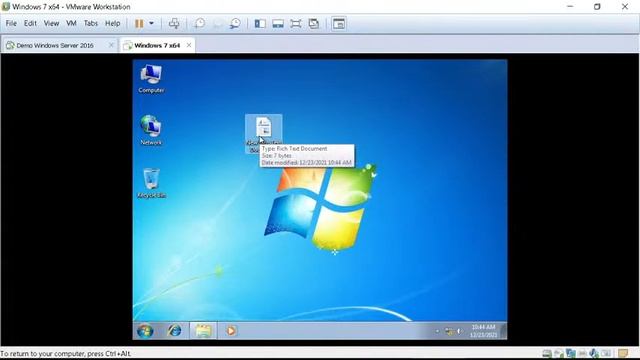Image resolution: width=640 pixels, height=360 pixels.
Task: Click Send Ctrl+Alt+Del toolbar icon
Action: click(174, 24)
